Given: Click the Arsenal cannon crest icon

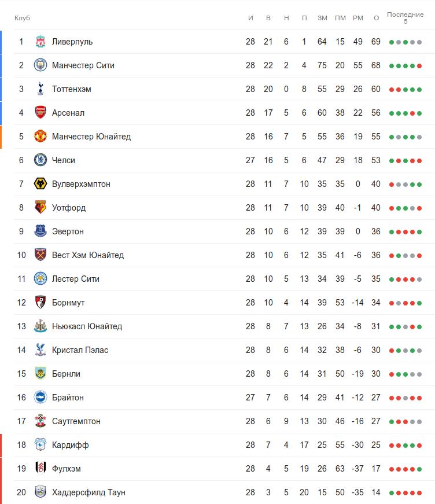Looking at the screenshot, I should [x=40, y=113].
